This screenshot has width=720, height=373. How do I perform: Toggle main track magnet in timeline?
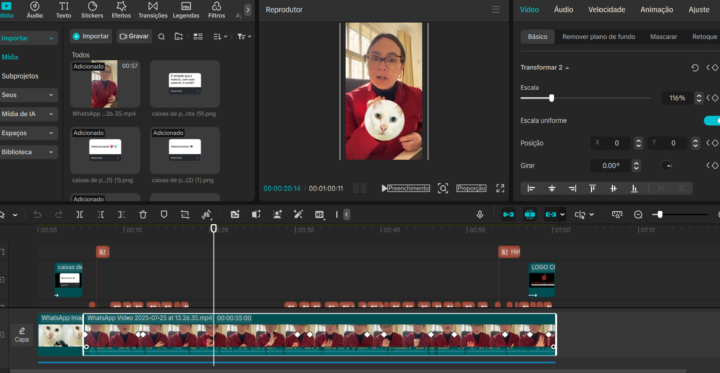(x=508, y=215)
